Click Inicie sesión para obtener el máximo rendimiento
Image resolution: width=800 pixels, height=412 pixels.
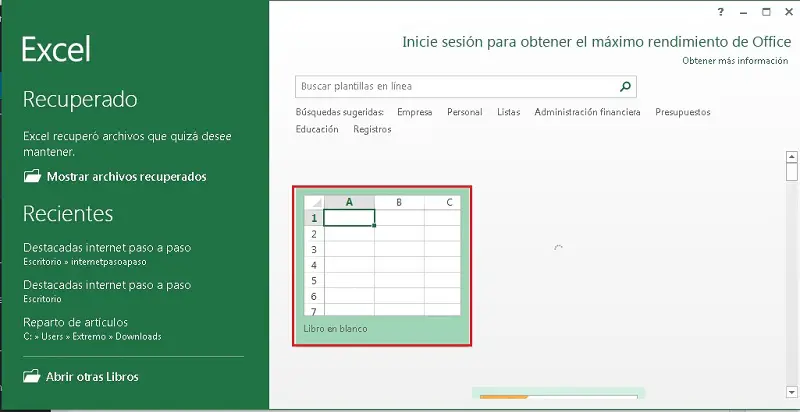[x=596, y=42]
